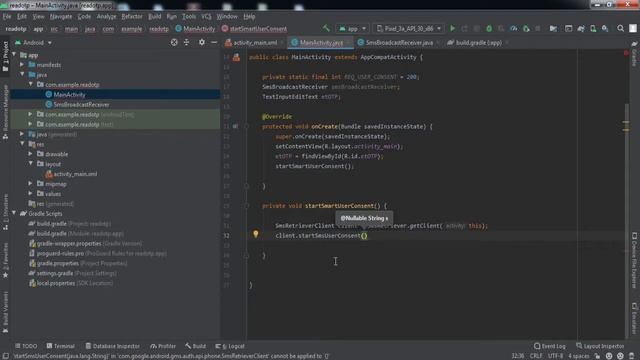The image size is (640, 360).
Task: Open Gradle side panel tab
Action: coord(634,53)
